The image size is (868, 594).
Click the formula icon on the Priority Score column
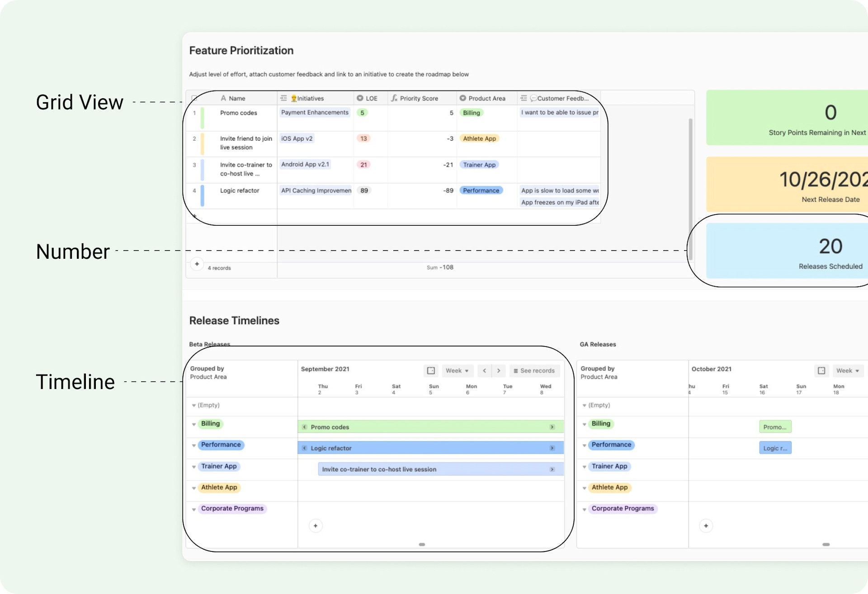coord(393,98)
